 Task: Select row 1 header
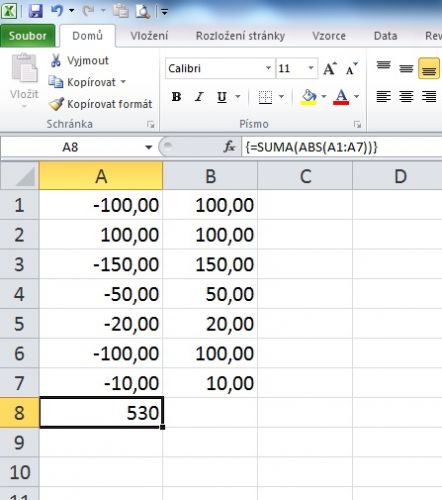tap(19, 205)
